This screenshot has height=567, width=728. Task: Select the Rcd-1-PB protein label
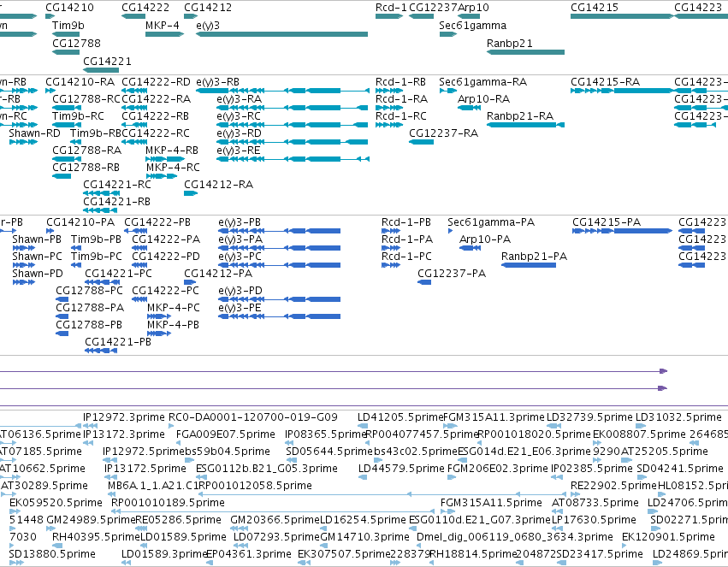coord(406,222)
